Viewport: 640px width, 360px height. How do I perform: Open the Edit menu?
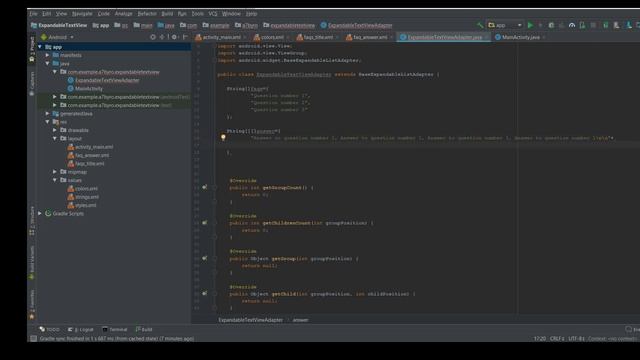click(x=47, y=14)
